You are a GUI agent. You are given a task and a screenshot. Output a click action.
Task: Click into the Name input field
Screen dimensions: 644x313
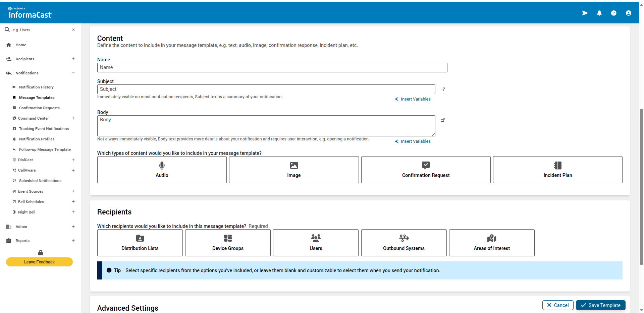[272, 67]
